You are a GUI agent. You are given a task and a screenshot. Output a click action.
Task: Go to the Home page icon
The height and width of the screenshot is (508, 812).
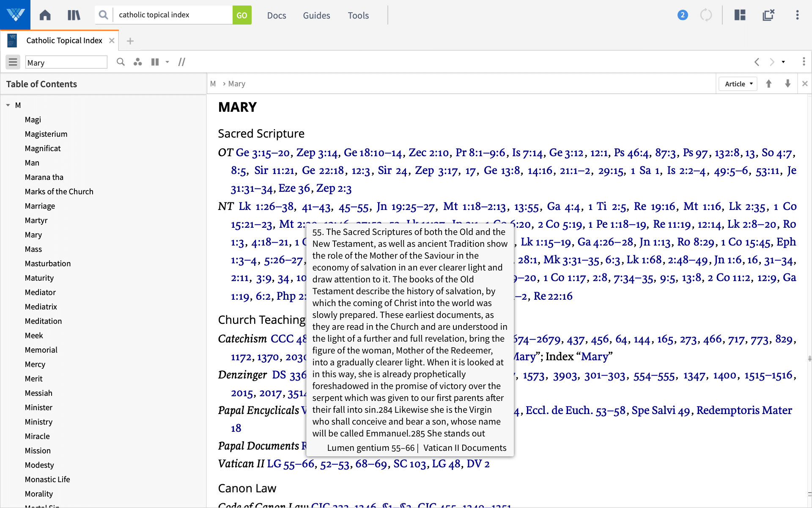tap(45, 15)
